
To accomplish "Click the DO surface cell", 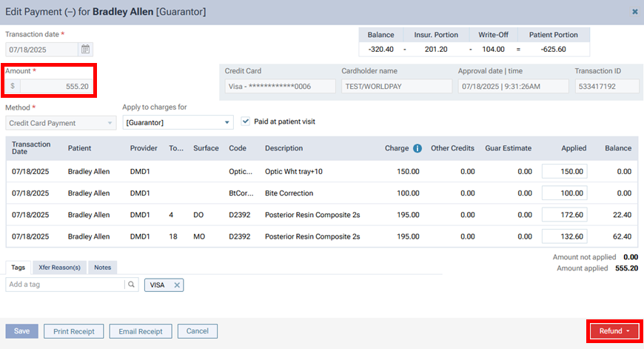I will pyautogui.click(x=198, y=215).
